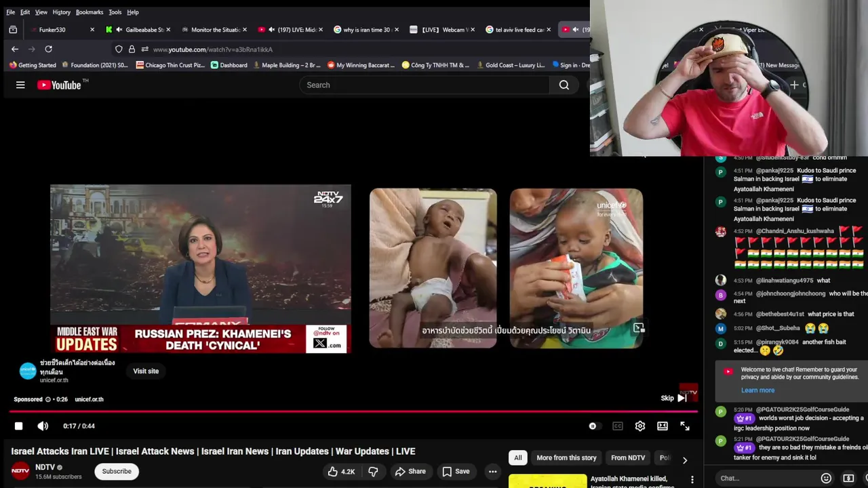This screenshot has width=868, height=488.
Task: Close the Funker530 tab
Action: point(92,30)
